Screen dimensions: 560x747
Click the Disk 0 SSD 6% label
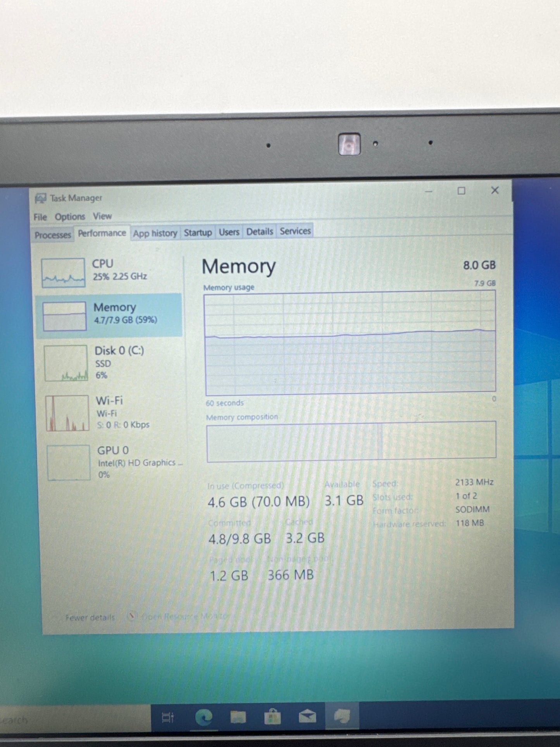pyautogui.click(x=119, y=362)
